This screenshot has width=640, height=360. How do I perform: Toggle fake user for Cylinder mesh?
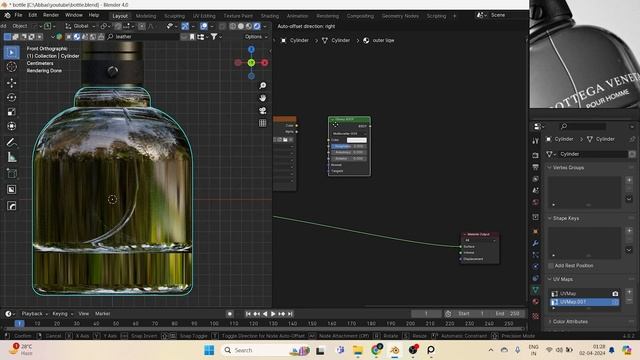tap(632, 154)
